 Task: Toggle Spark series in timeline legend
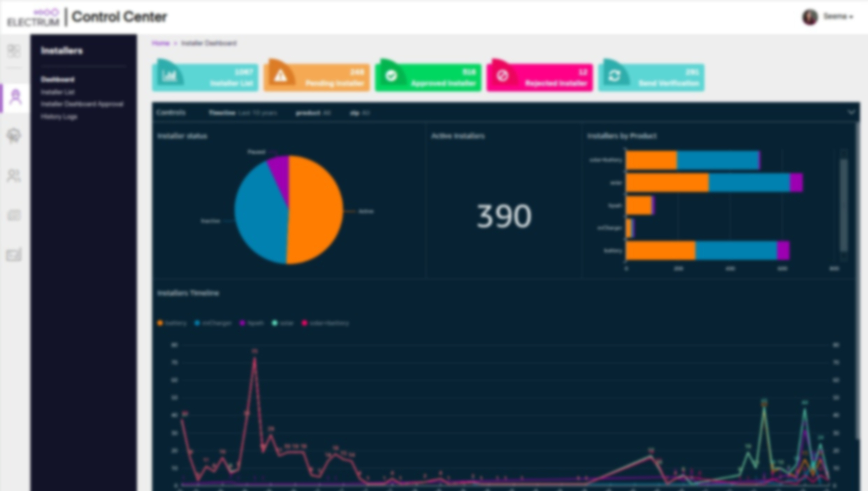(252, 323)
